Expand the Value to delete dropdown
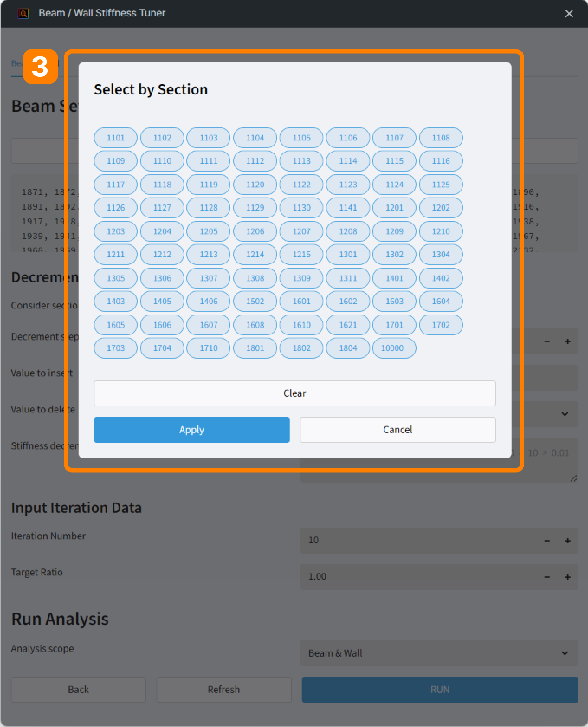 pyautogui.click(x=565, y=414)
